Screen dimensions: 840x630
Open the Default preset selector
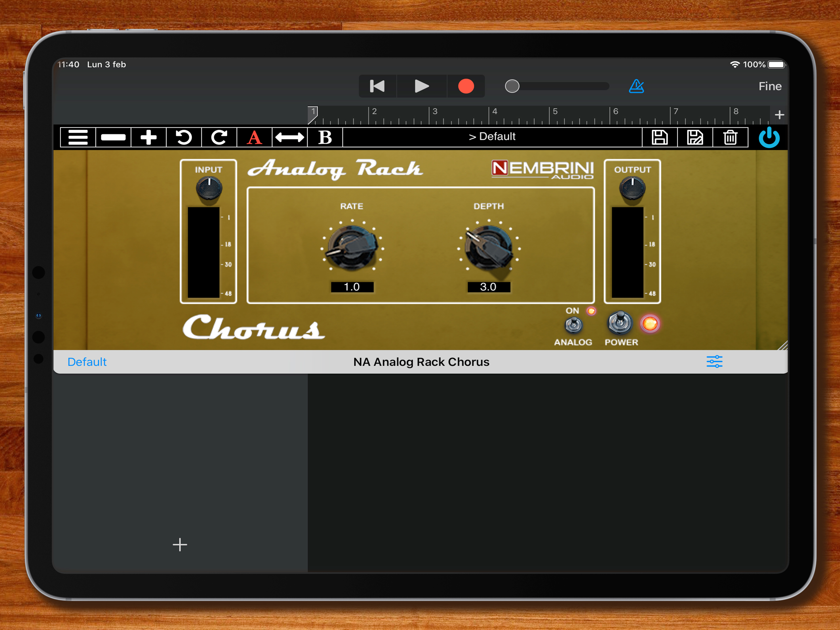coord(492,137)
